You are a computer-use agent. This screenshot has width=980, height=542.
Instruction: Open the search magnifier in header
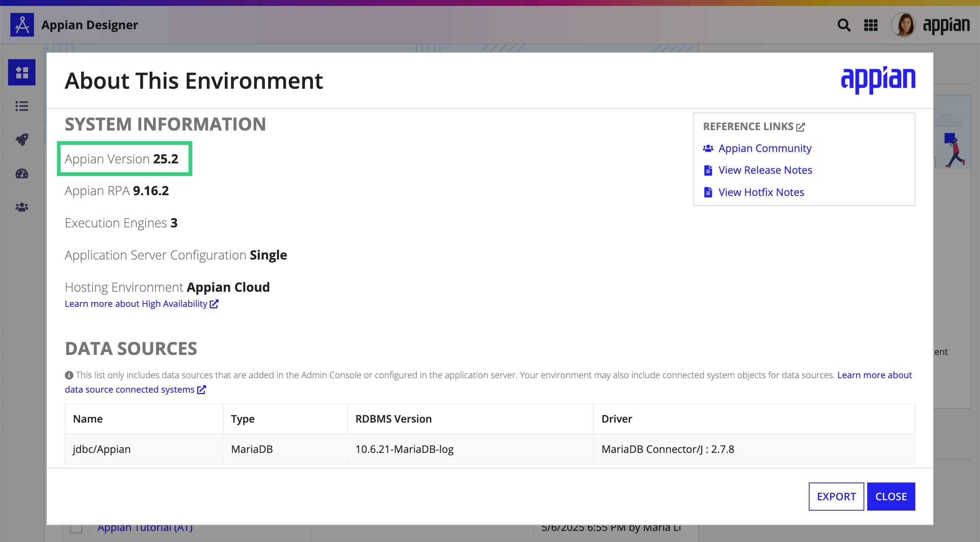point(844,25)
